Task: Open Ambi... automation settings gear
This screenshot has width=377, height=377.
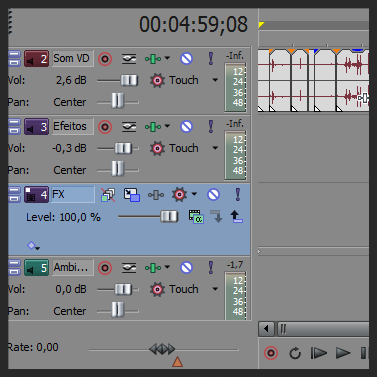Action: click(157, 289)
